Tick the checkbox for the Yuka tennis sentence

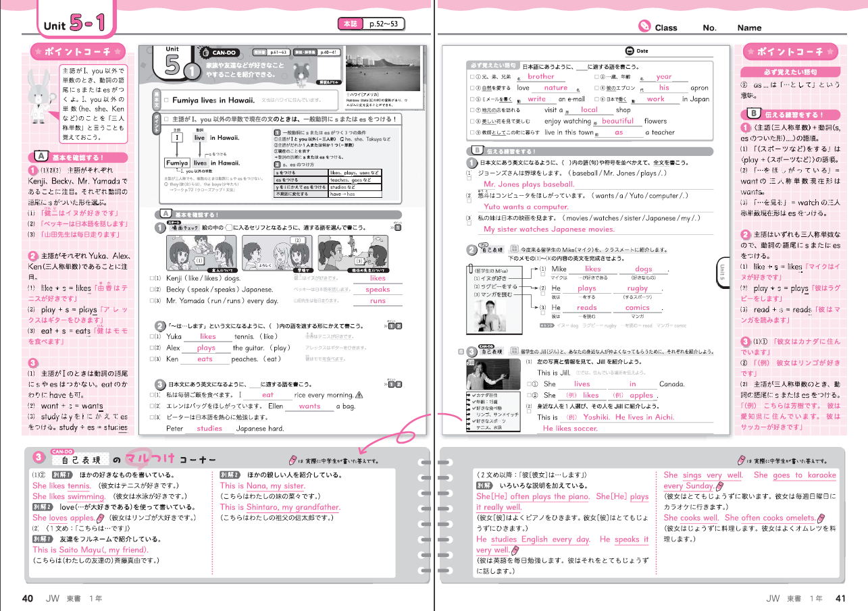(152, 336)
